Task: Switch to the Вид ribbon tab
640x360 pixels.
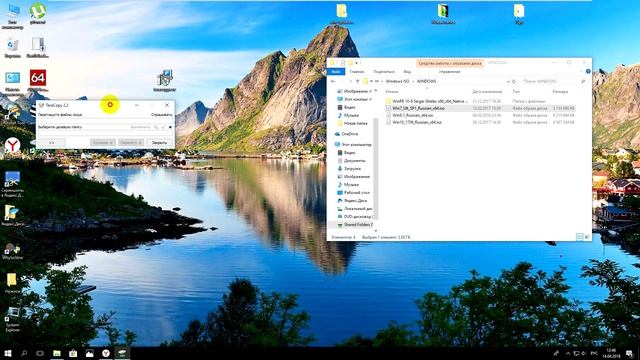Action: pyautogui.click(x=407, y=71)
